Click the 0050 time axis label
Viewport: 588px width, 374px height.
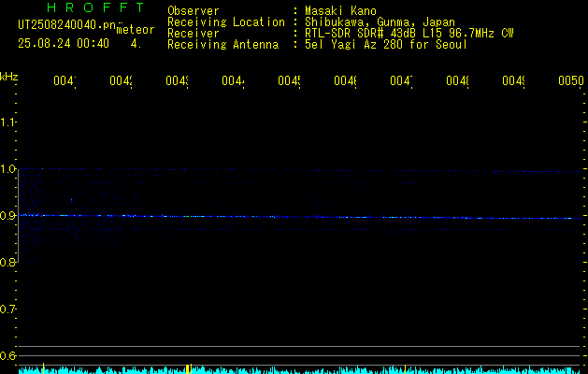(x=571, y=80)
